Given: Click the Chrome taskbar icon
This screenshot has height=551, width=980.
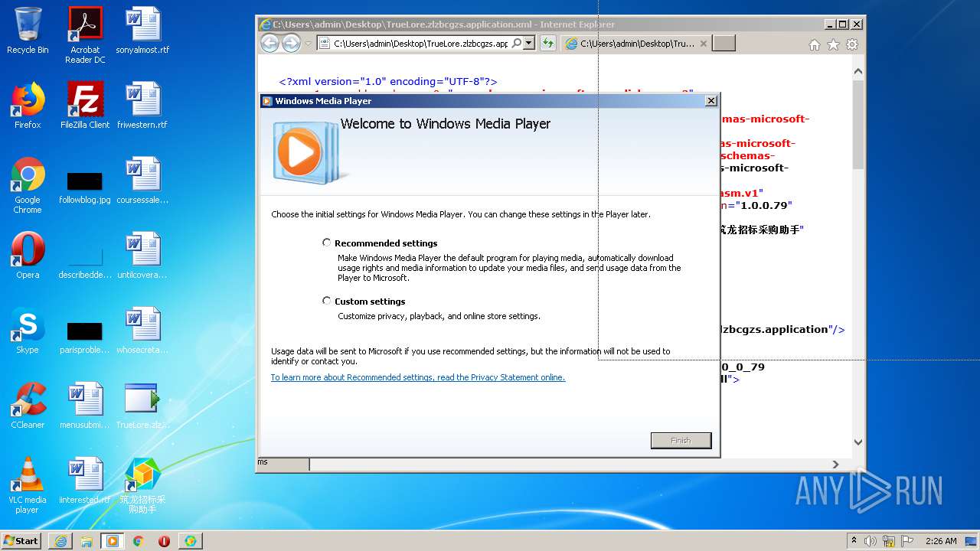Looking at the screenshot, I should coord(139,541).
